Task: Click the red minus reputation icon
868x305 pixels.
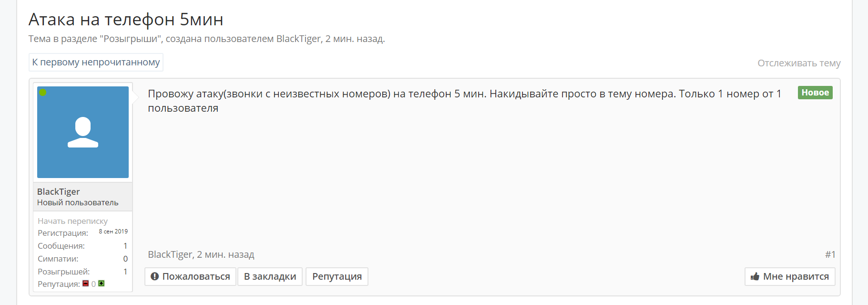Action: click(x=86, y=284)
